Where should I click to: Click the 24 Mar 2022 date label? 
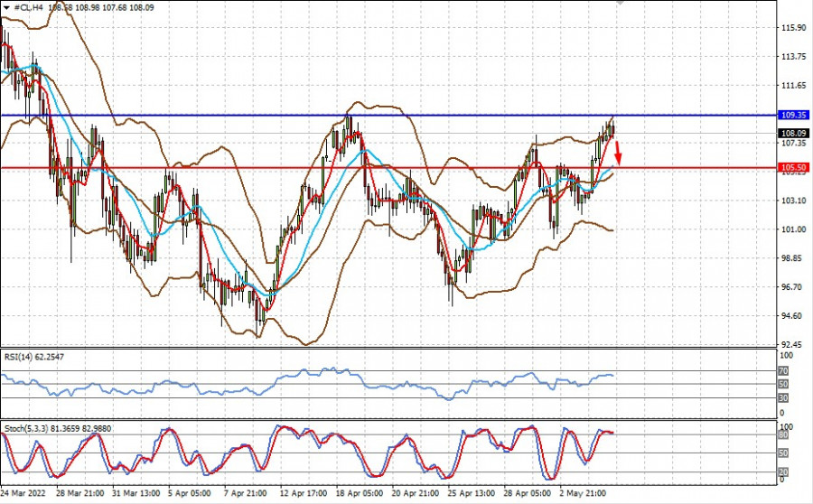24,494
